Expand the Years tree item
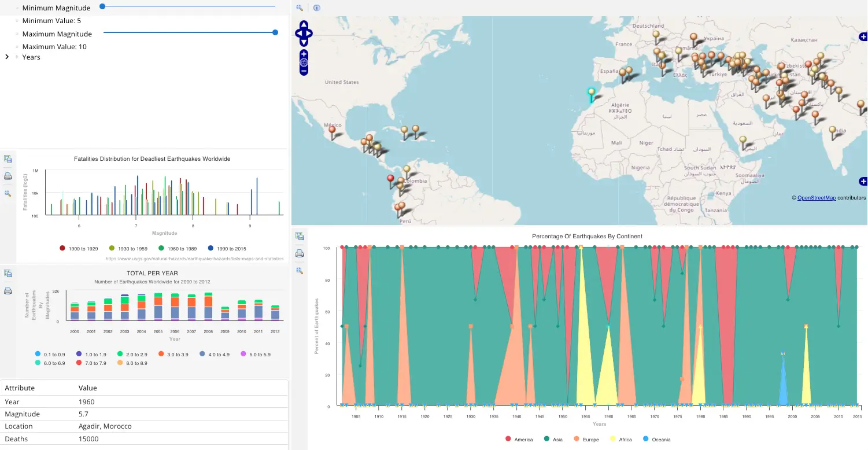 pos(7,57)
